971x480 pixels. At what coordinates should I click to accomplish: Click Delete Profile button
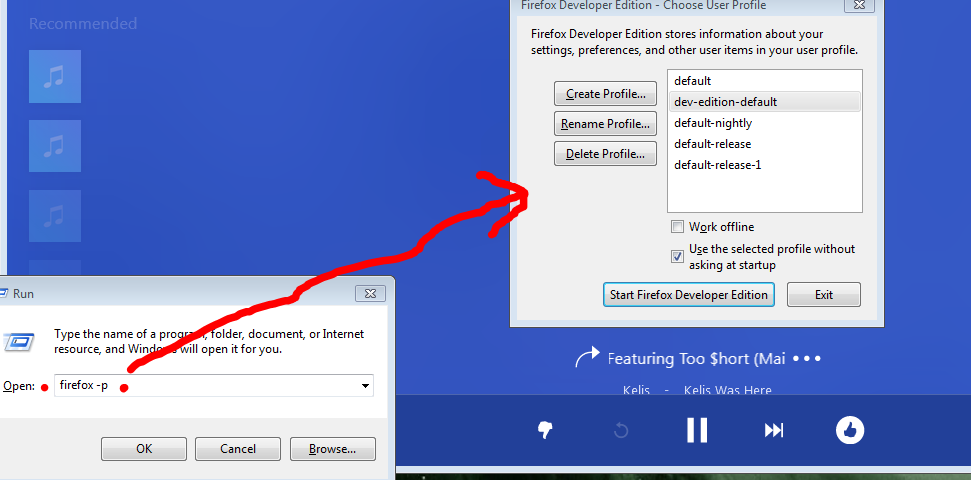point(605,154)
